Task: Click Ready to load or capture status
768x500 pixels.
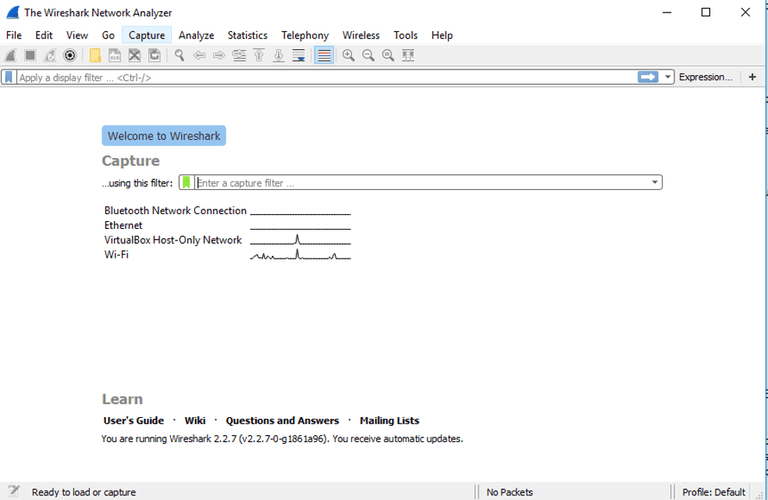Action: point(84,492)
